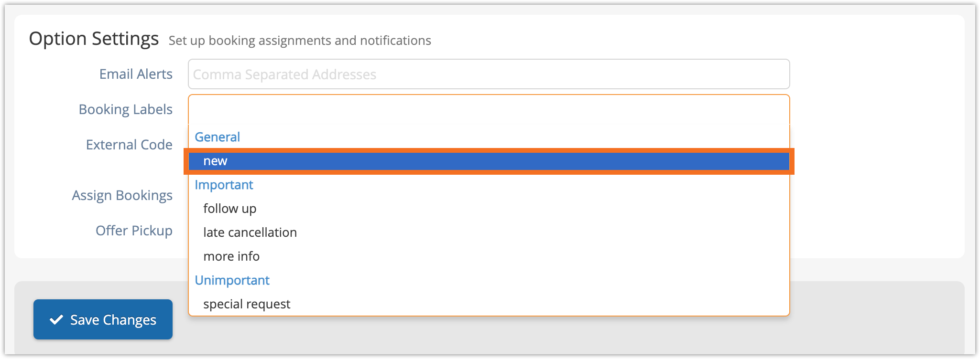This screenshot has height=359, width=980.
Task: Click the Assign Bookings label
Action: click(x=122, y=195)
